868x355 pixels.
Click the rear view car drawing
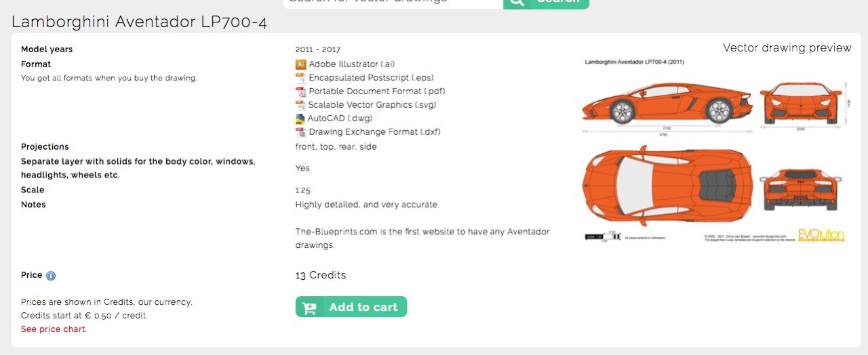click(x=801, y=190)
